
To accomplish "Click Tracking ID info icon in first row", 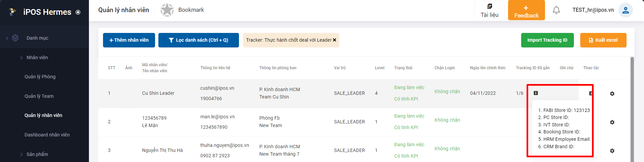I will click(x=536, y=93).
